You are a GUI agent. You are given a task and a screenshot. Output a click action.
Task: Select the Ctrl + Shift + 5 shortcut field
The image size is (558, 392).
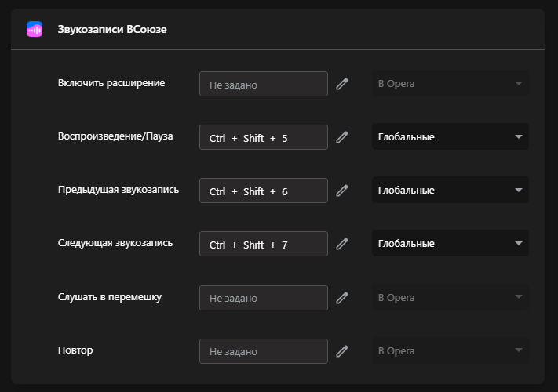pyautogui.click(x=264, y=137)
